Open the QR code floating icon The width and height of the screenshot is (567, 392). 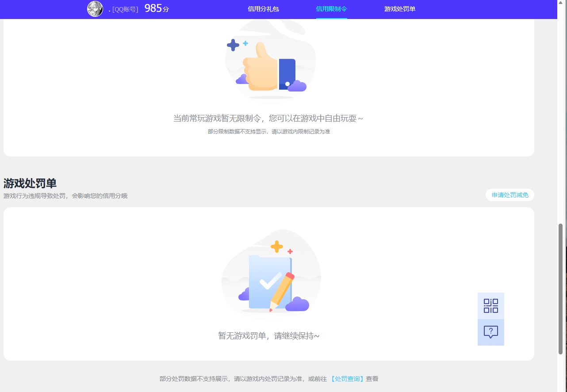point(491,306)
